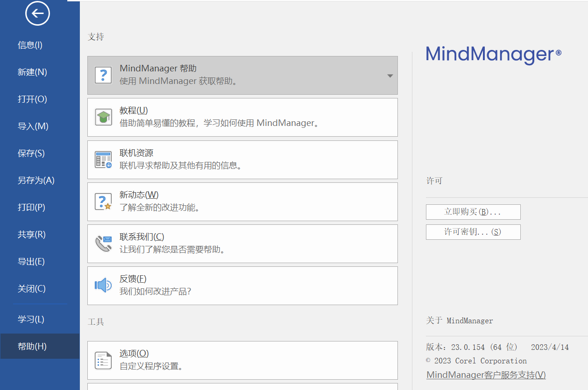Screen dimensions: 588x390
Task: Expand the MindManager 帮助 dropdown arrow
Action: point(390,76)
